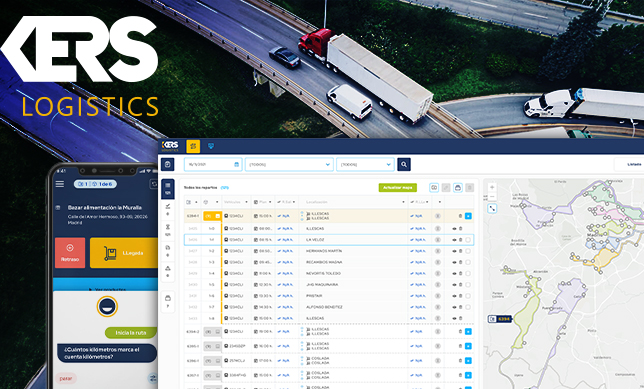Tap the yellow Llegada button on phone

click(x=124, y=253)
